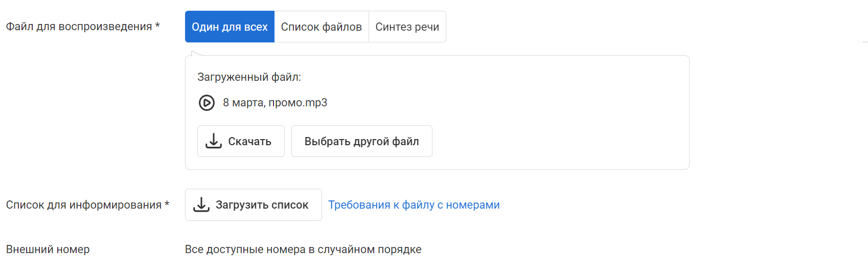
Task: Click the pointer notch atop the file panel
Action: [x=194, y=53]
